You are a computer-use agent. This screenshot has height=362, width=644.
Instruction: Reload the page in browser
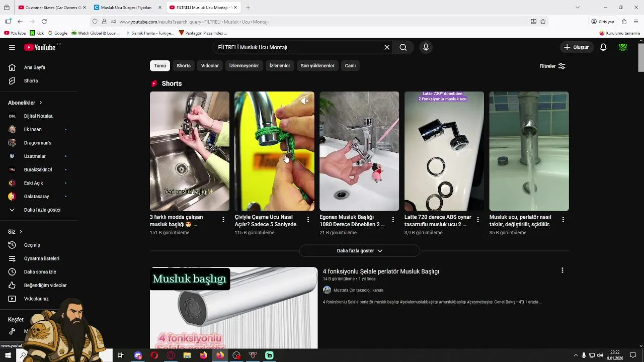tap(44, 22)
